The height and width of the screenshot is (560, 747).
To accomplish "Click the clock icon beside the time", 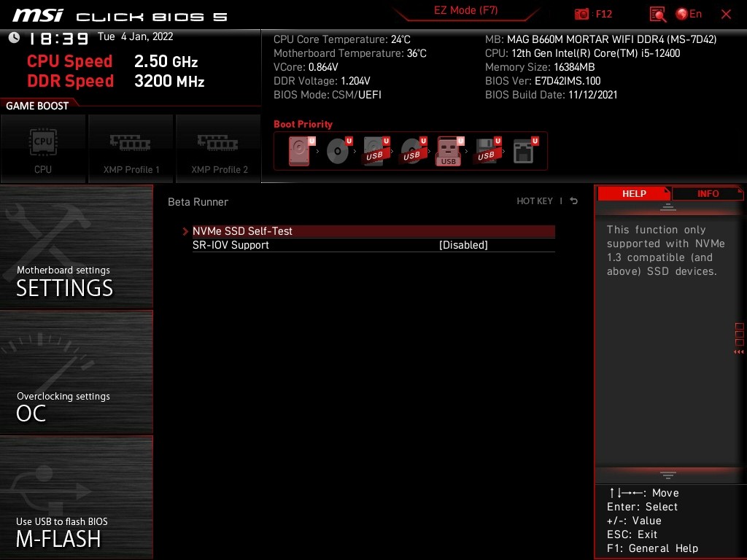I will click(x=15, y=37).
